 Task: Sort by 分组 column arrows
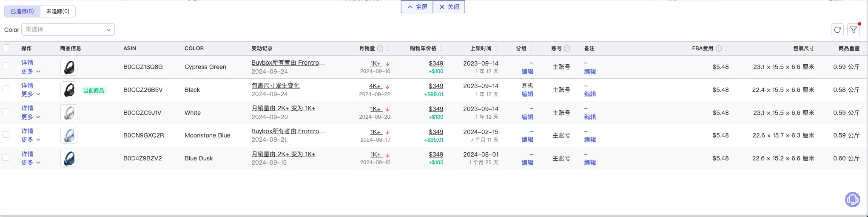point(531,49)
